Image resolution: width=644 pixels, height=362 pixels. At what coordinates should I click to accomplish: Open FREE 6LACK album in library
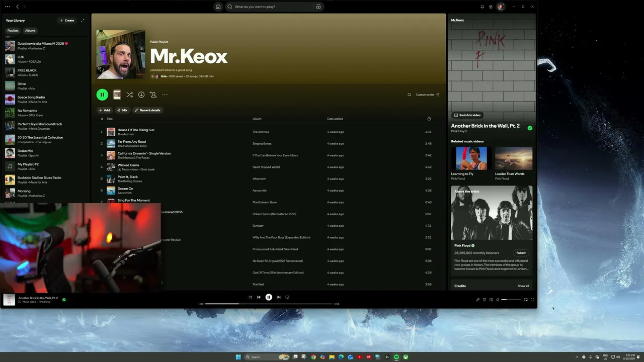(45, 72)
